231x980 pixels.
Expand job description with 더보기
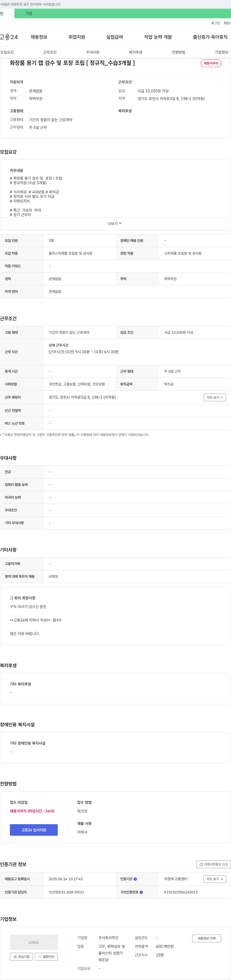(115, 224)
